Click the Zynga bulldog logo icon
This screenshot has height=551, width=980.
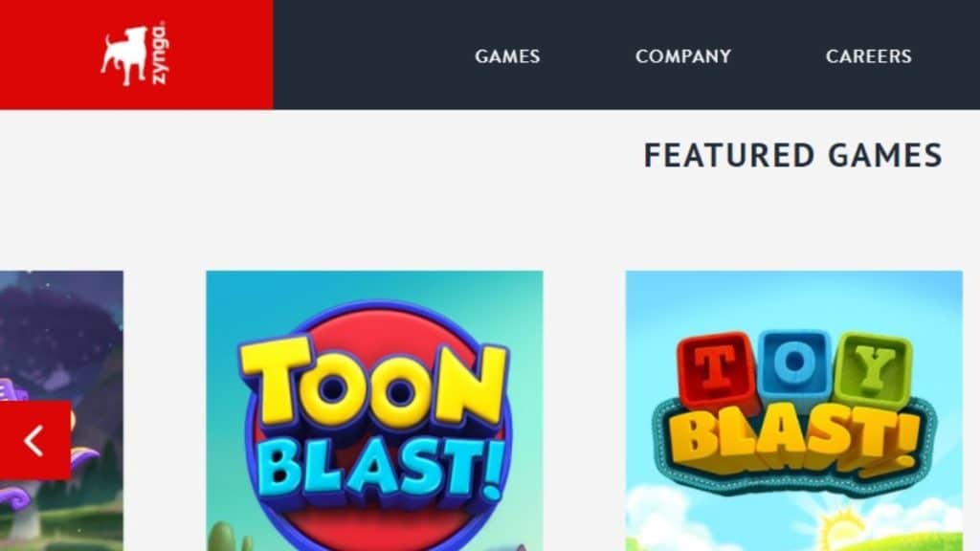[123, 55]
